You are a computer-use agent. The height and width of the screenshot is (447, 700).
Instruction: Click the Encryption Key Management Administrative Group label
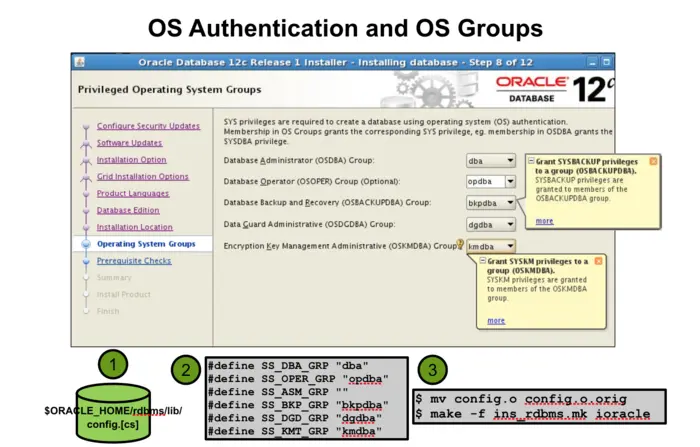[x=340, y=246]
